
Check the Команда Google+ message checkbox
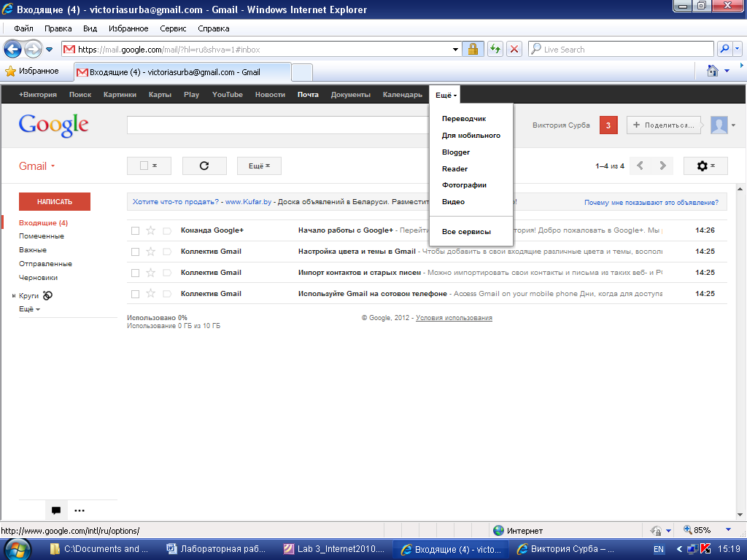click(x=135, y=231)
